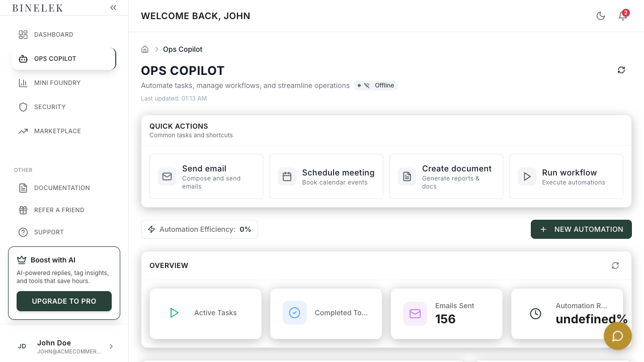Click the Create document icon
Screen dimensions: 644x362
click(x=407, y=176)
